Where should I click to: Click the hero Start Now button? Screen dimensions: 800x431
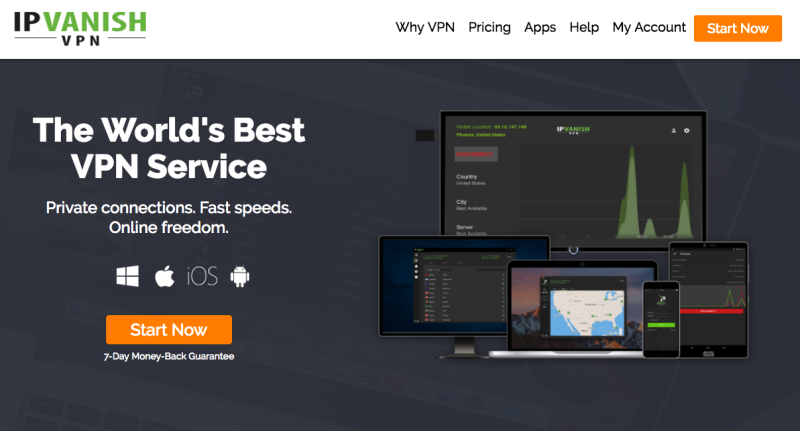(x=169, y=329)
